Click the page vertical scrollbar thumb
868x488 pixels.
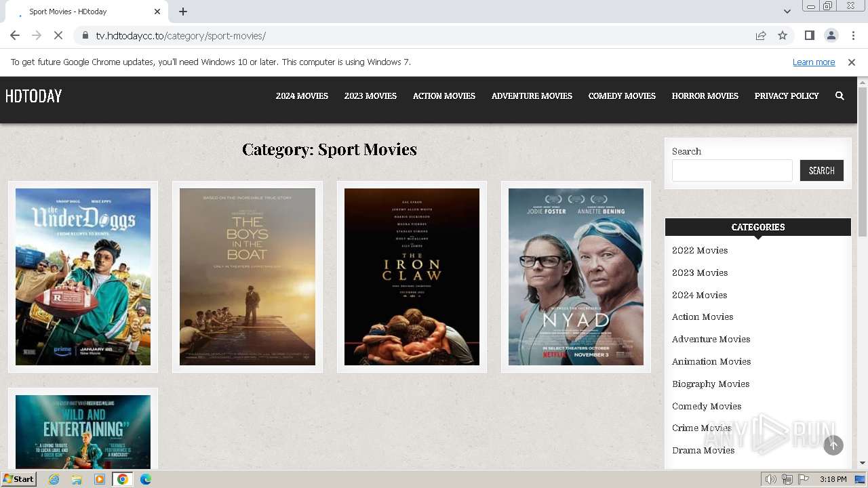863,161
